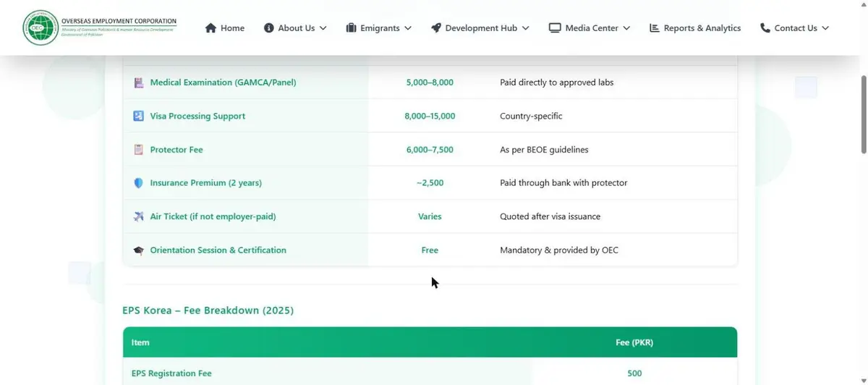Viewport: 868px width, 385px height.
Task: Click the rocket icon beside Development Hub
Action: point(436,28)
